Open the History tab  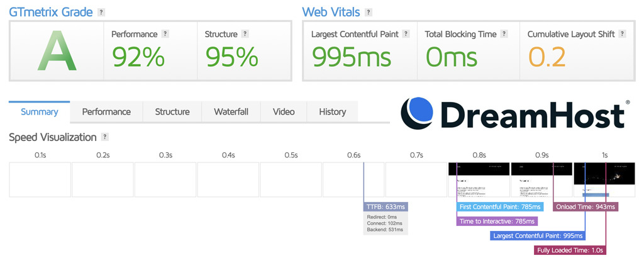tap(332, 112)
